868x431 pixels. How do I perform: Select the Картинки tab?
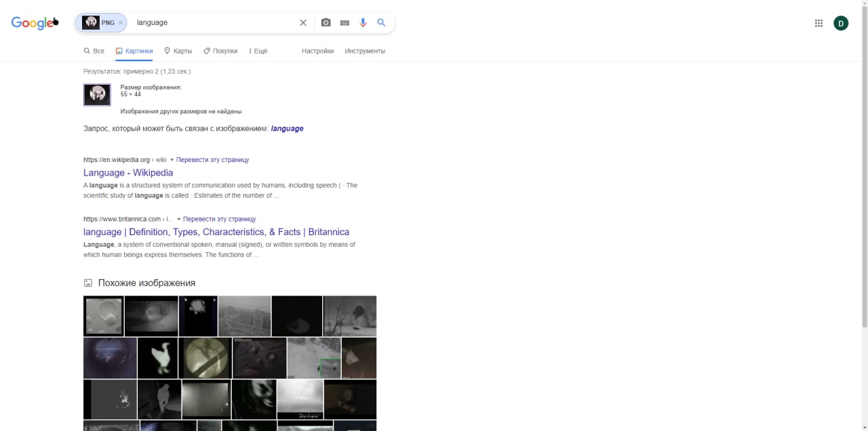[134, 51]
